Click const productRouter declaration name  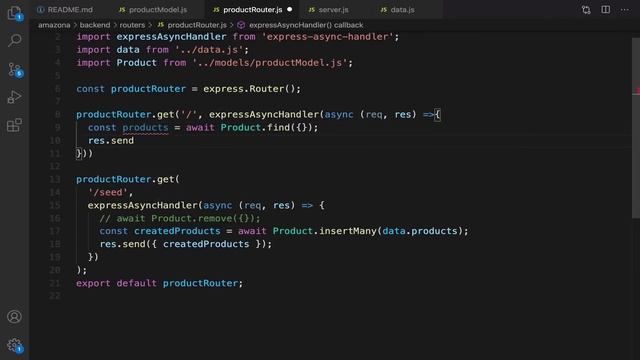tap(148, 89)
